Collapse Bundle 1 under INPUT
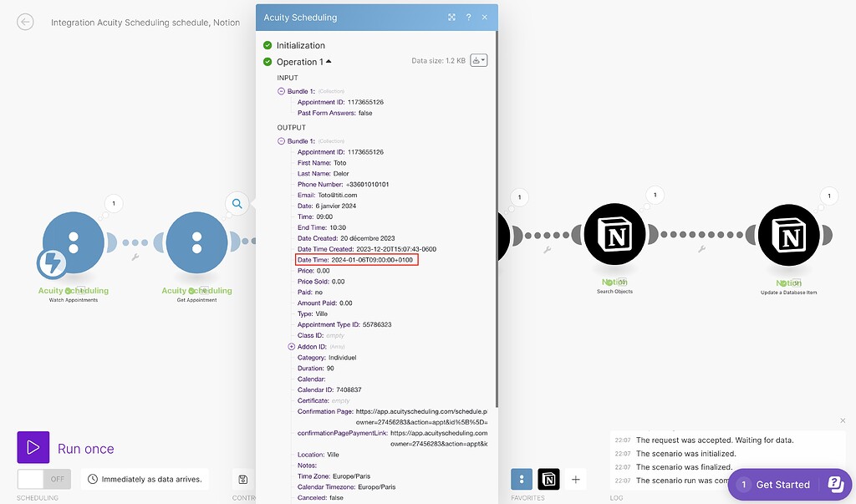The width and height of the screenshot is (856, 504). 281,90
